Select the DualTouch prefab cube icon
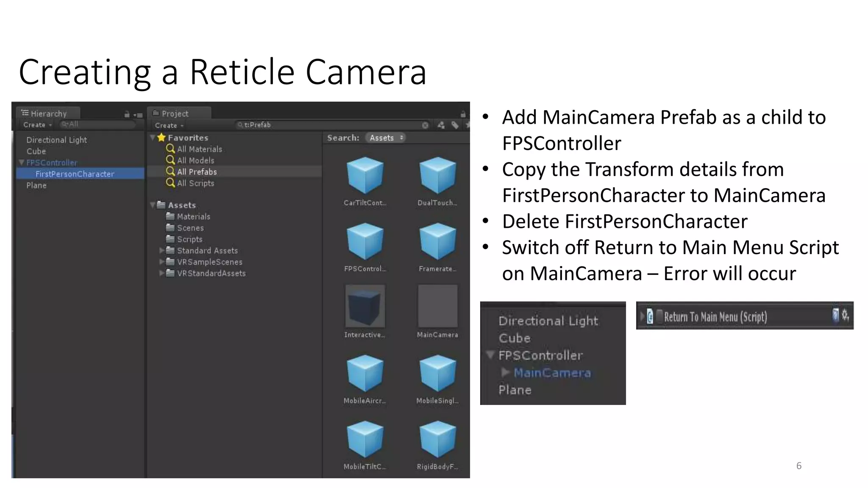This screenshot has width=868, height=488. [x=437, y=175]
